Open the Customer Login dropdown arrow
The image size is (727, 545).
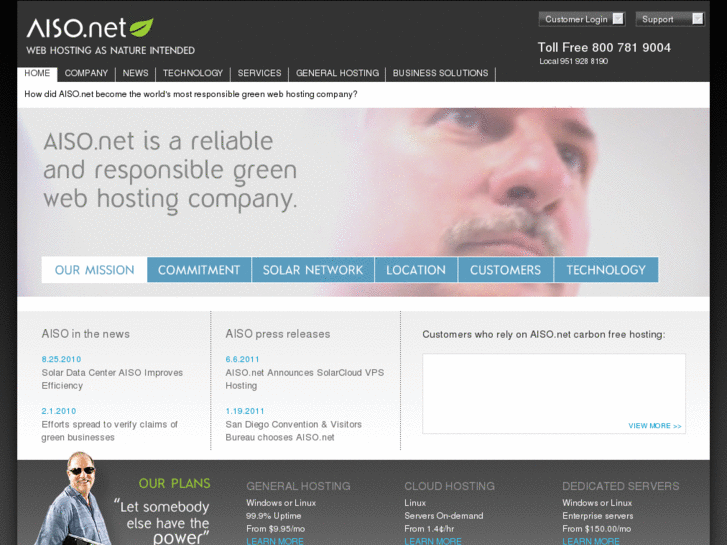(618, 19)
